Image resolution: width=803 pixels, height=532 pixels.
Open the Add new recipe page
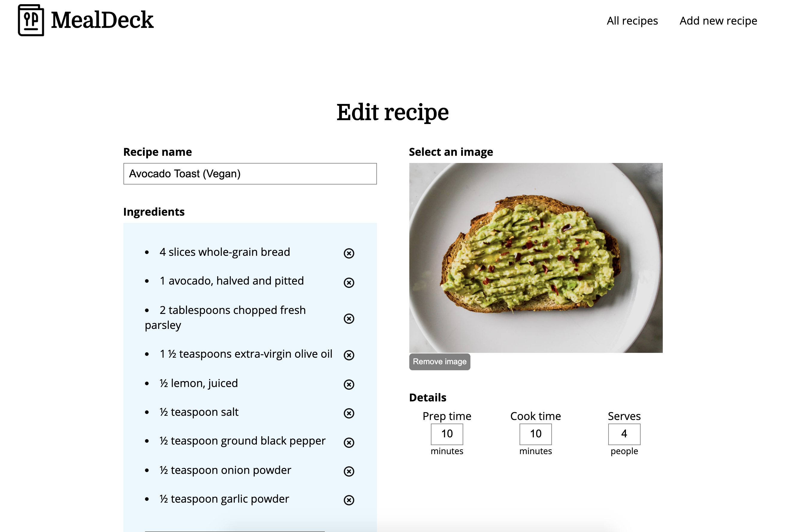tap(718, 20)
